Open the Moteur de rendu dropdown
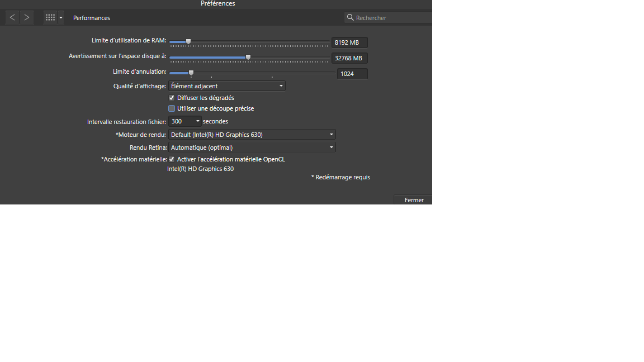Viewport: 644px width, 362px height. (252, 134)
